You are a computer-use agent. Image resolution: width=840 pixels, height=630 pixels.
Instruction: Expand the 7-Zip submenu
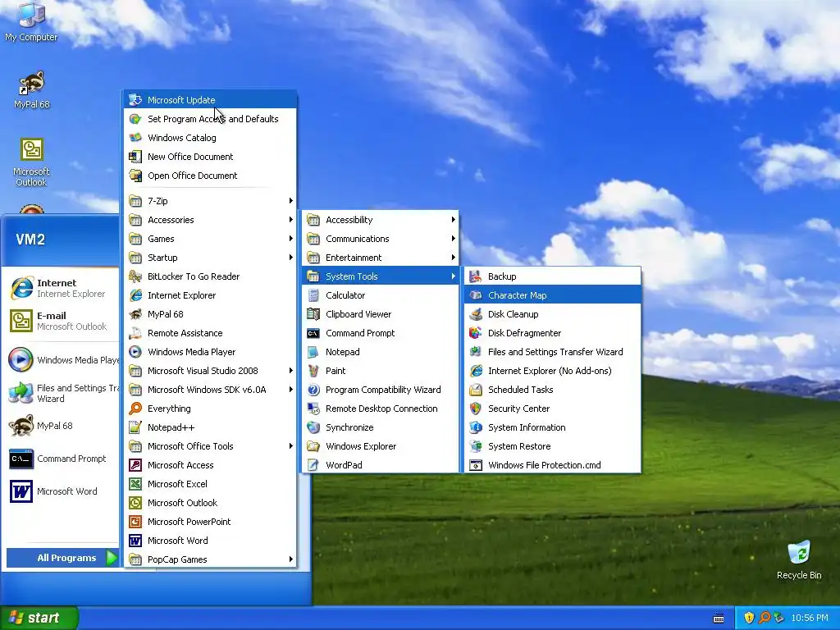click(x=210, y=201)
